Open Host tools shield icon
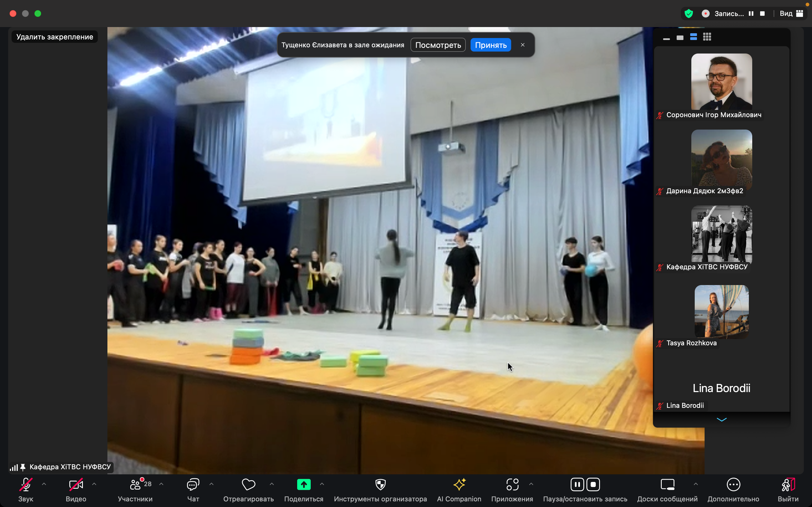 [380, 484]
